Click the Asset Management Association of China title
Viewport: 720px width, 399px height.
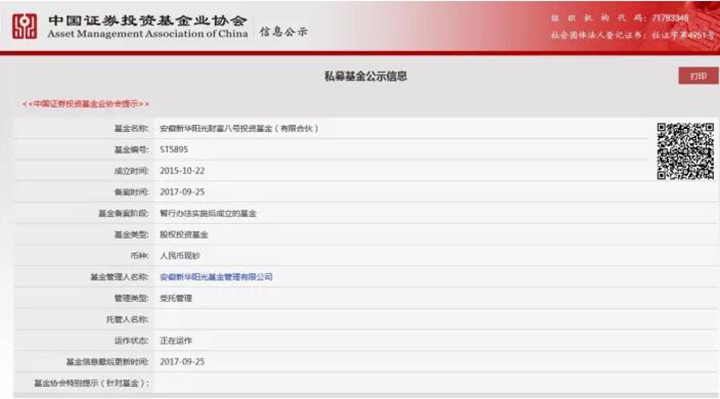click(x=147, y=34)
